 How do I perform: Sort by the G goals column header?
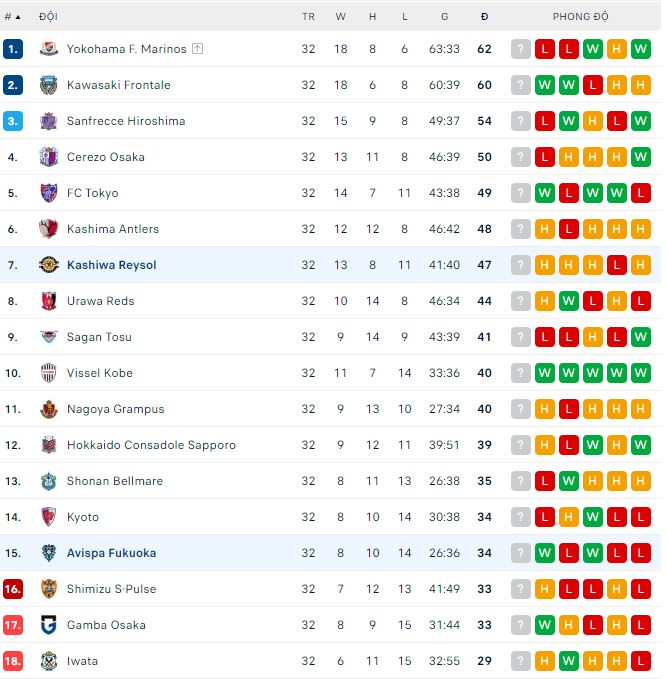[x=444, y=17]
